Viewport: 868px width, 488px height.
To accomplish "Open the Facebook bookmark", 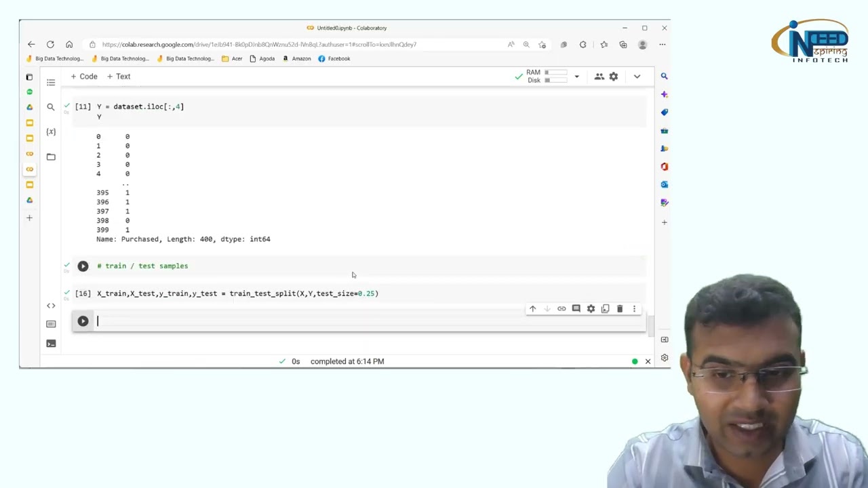I will click(334, 59).
